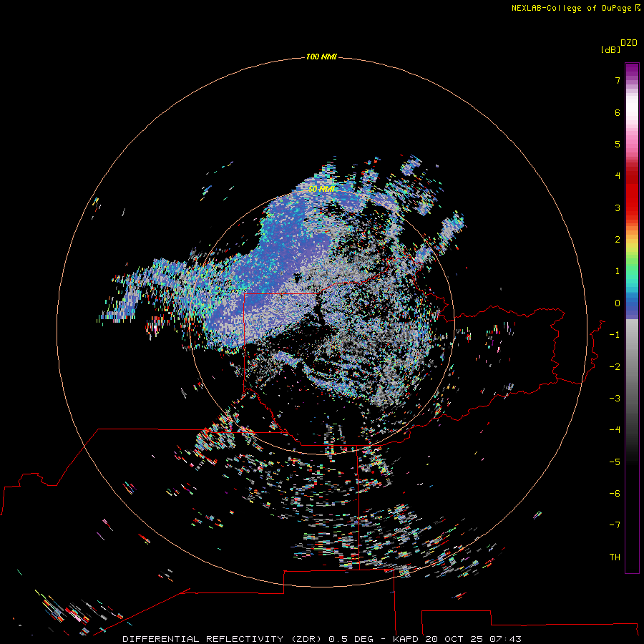Click the DZD legend title
644x644 pixels.
coord(629,43)
